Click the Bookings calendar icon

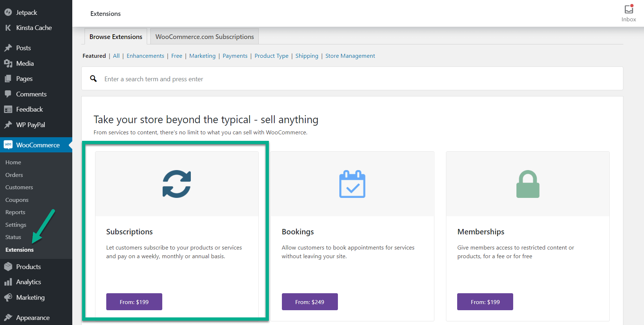tap(352, 184)
